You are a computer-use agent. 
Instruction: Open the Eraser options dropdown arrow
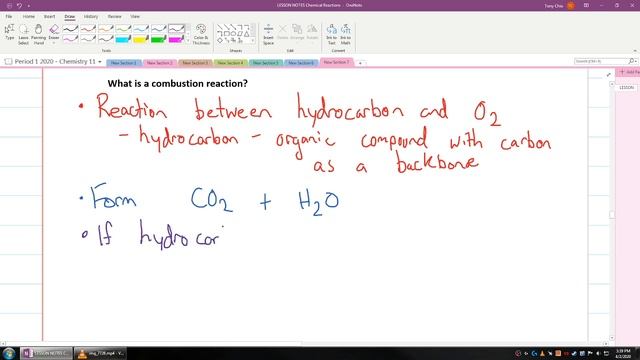[x=54, y=43]
